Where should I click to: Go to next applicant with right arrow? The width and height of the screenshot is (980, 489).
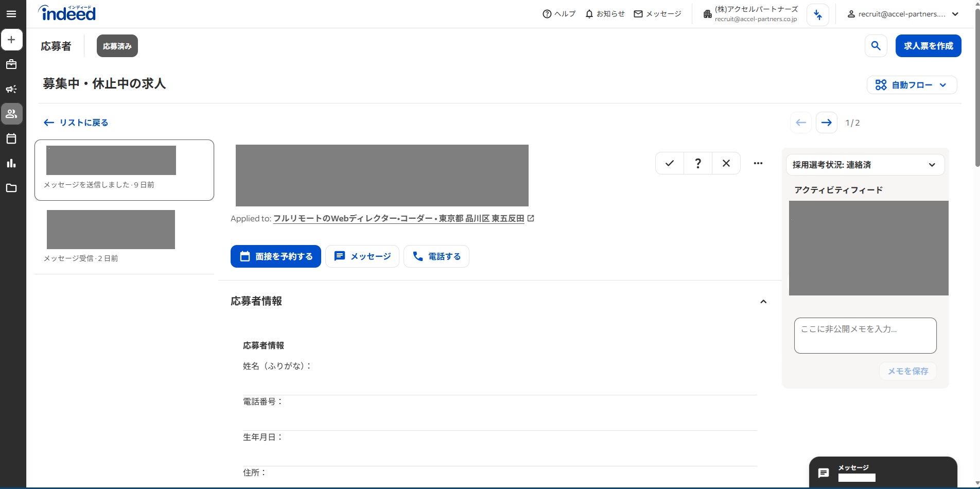(826, 123)
